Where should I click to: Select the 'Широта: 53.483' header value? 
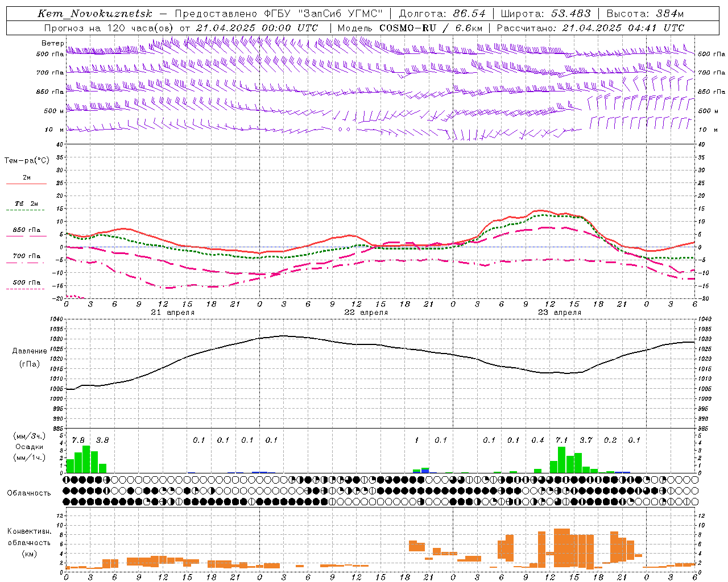pos(546,14)
